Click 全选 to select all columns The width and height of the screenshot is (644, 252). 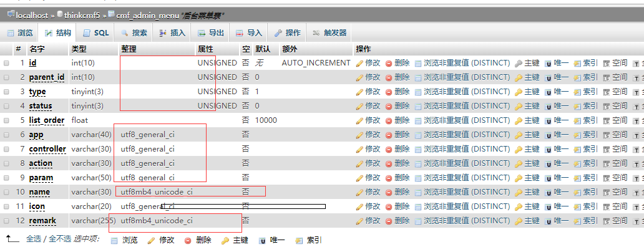point(34,238)
